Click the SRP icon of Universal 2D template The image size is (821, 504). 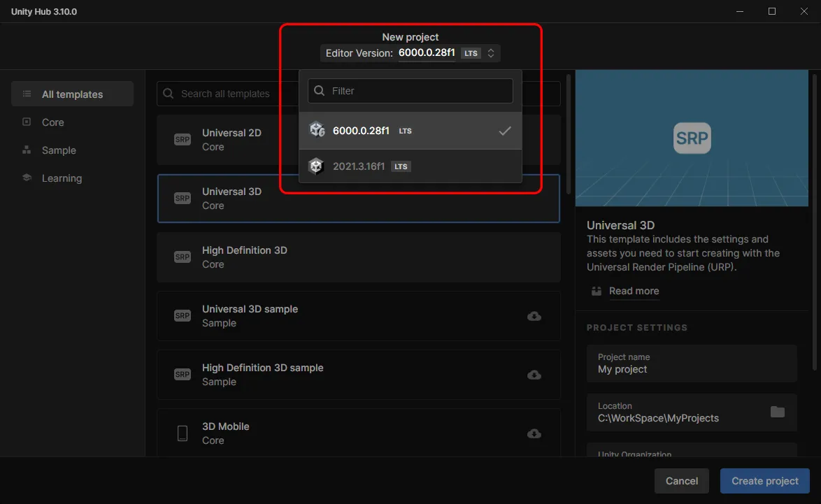click(183, 140)
